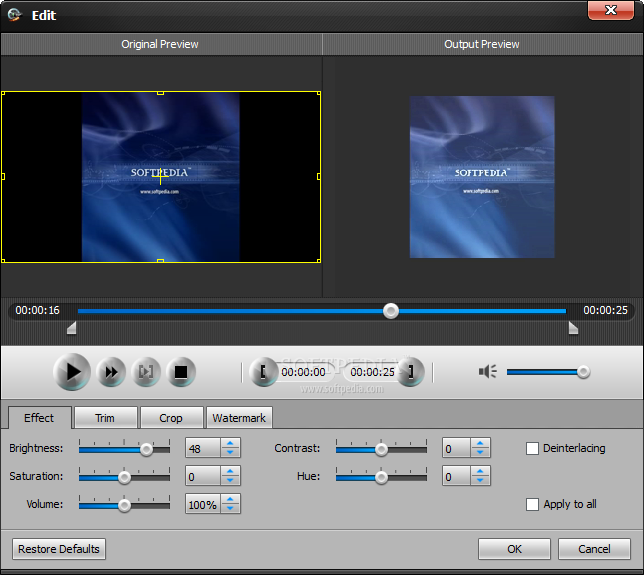The image size is (644, 575).
Task: Set trim start point with left bracket
Action: pyautogui.click(x=263, y=372)
